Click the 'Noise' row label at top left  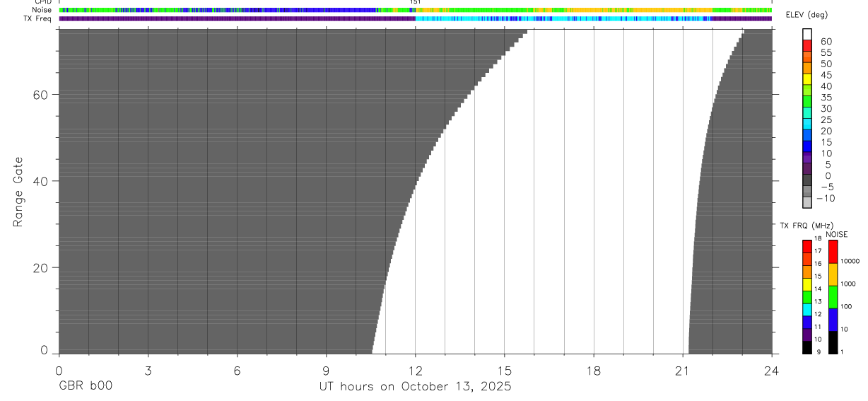(42, 10)
